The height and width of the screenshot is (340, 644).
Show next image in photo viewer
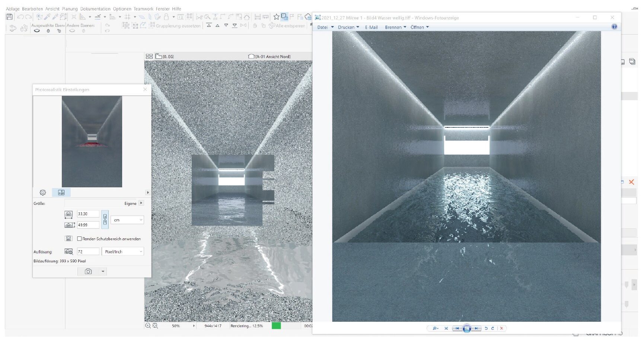pyautogui.click(x=476, y=328)
